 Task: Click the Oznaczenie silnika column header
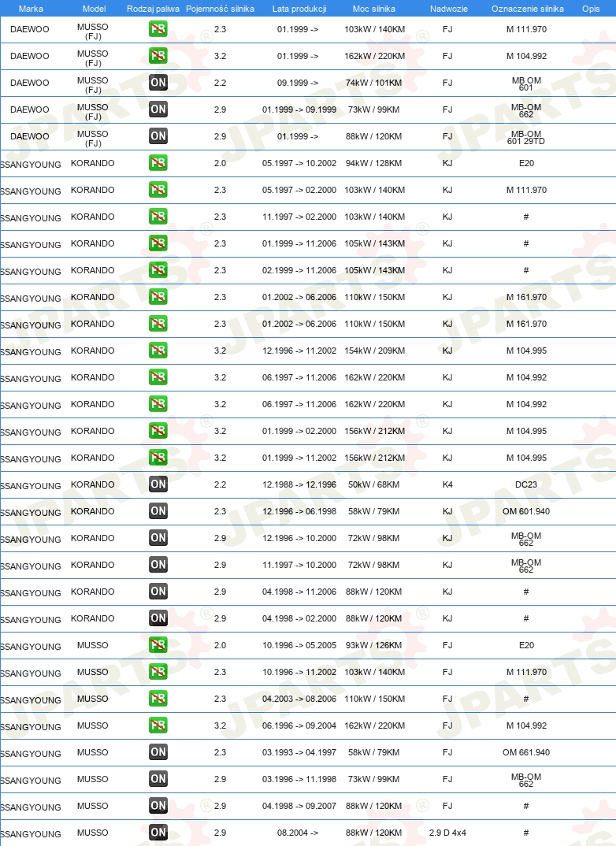coord(528,9)
